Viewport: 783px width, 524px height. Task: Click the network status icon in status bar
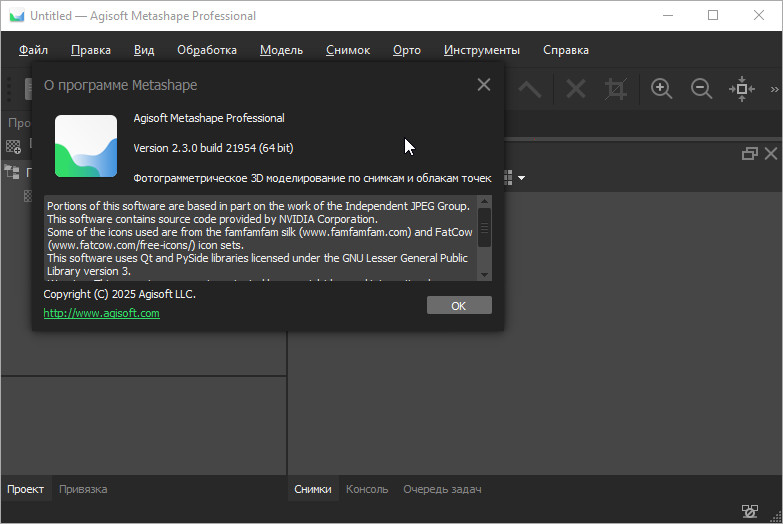coord(749,511)
